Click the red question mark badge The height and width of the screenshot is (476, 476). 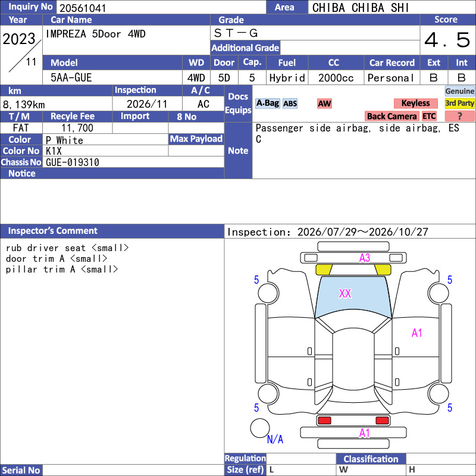pyautogui.click(x=459, y=116)
